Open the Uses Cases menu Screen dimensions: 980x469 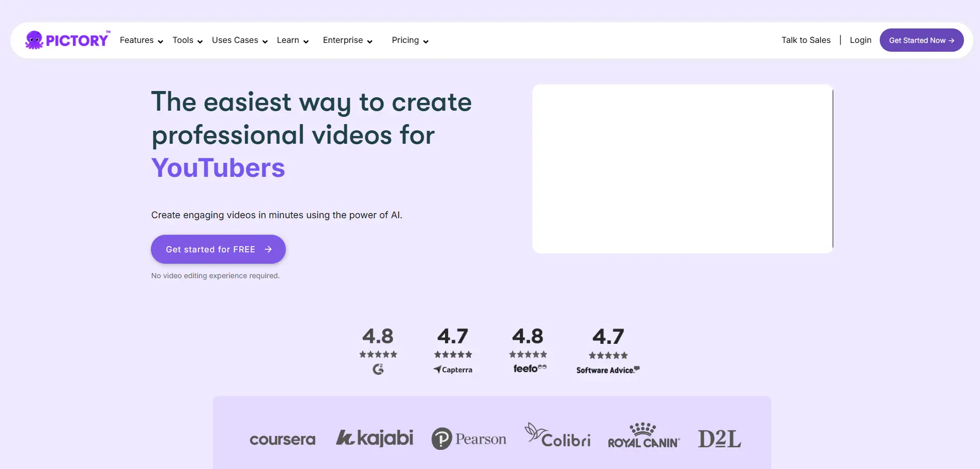tap(235, 40)
